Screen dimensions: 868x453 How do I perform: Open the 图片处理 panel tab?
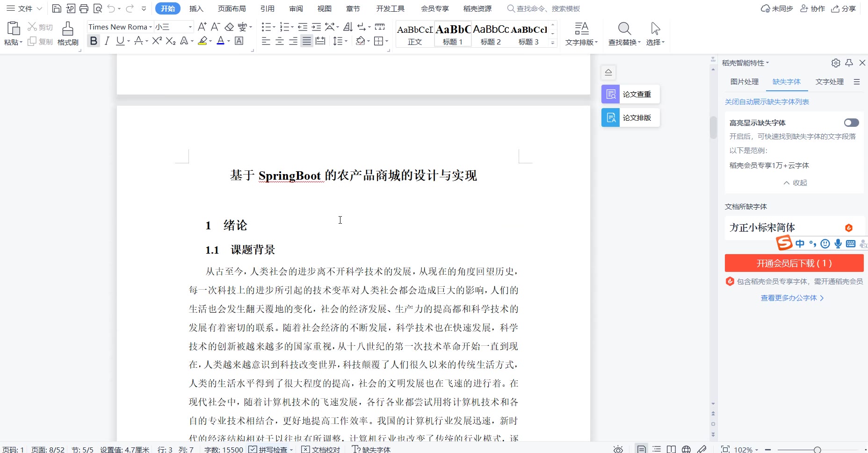click(x=745, y=82)
